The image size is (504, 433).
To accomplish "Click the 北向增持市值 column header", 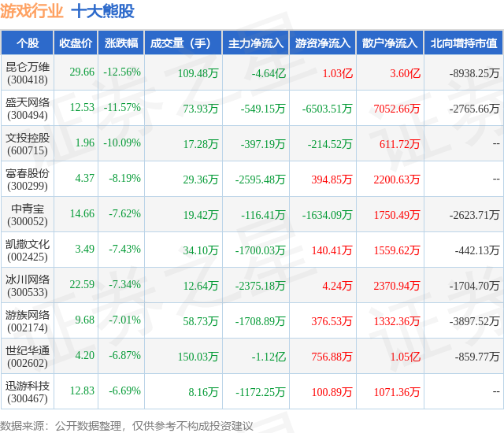I will tap(464, 43).
